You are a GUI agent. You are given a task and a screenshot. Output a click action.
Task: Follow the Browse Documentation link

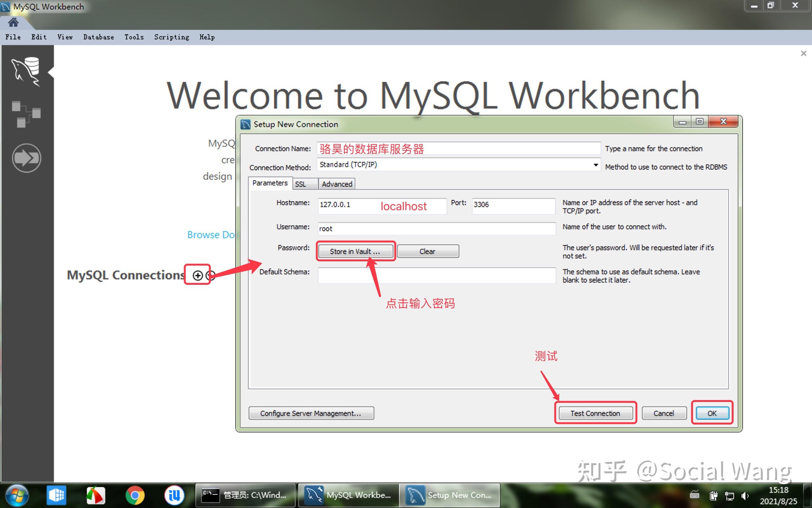click(x=211, y=235)
